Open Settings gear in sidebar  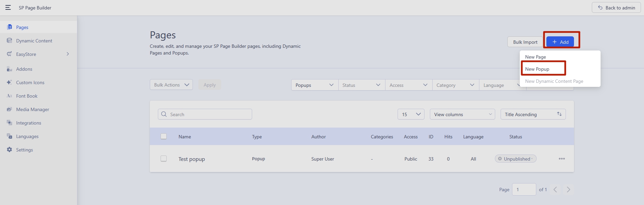click(x=9, y=150)
